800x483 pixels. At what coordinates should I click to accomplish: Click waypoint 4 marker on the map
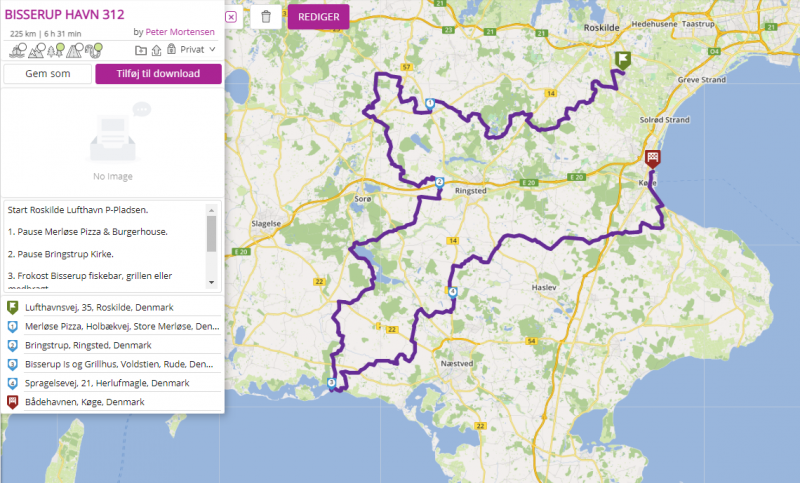point(453,293)
